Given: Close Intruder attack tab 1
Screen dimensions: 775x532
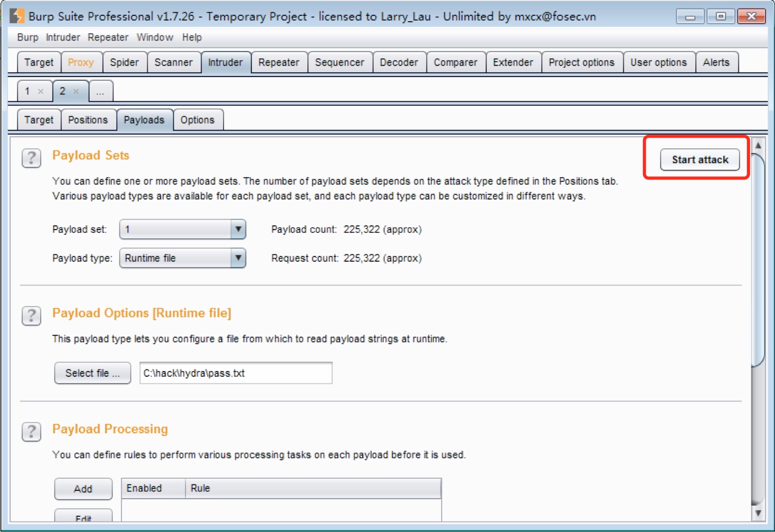Looking at the screenshot, I should coord(41,91).
